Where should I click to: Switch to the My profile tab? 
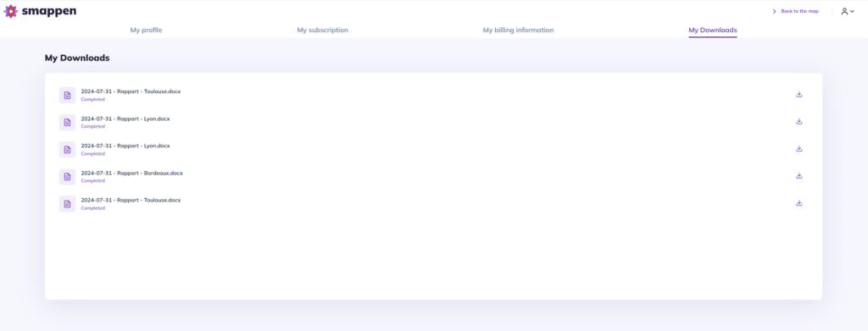click(x=146, y=30)
